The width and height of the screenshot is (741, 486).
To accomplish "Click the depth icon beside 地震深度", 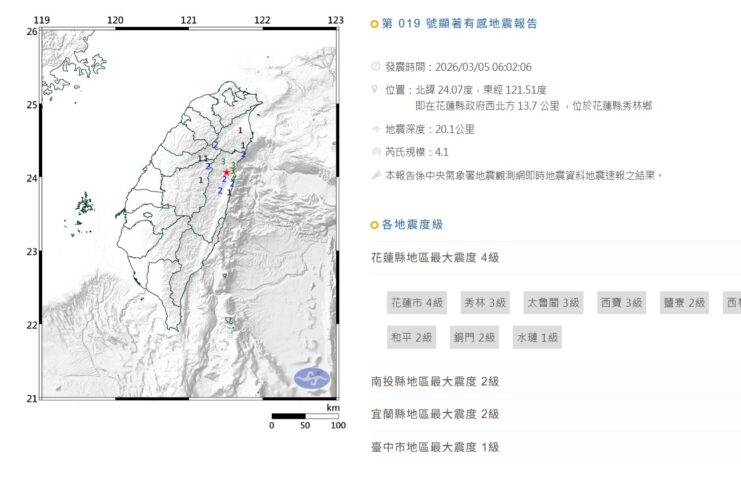I will (376, 129).
